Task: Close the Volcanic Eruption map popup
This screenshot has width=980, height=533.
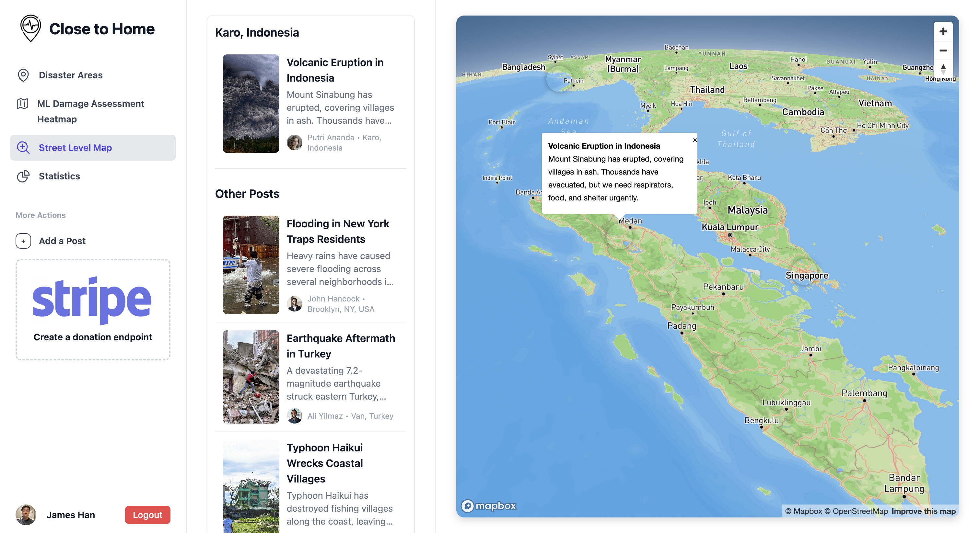Action: coord(695,140)
